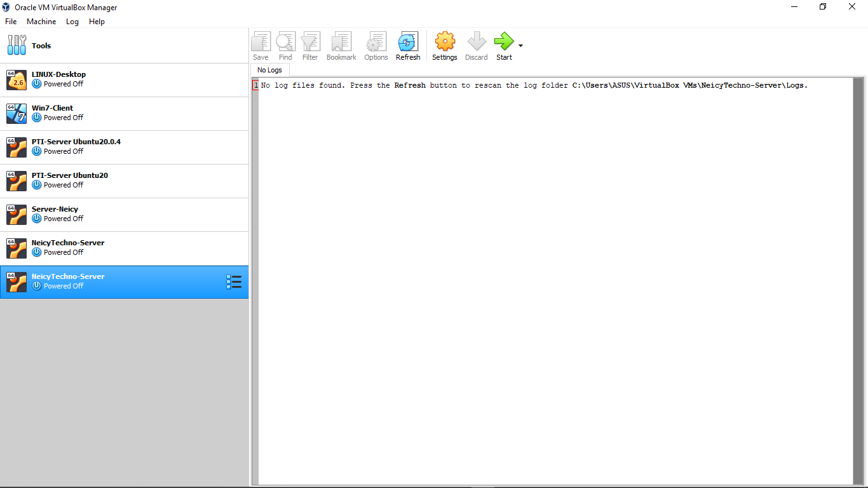This screenshot has width=868, height=488.
Task: Select the "PTI-Server Ubuntu20.0.4" machine name
Action: (x=76, y=142)
